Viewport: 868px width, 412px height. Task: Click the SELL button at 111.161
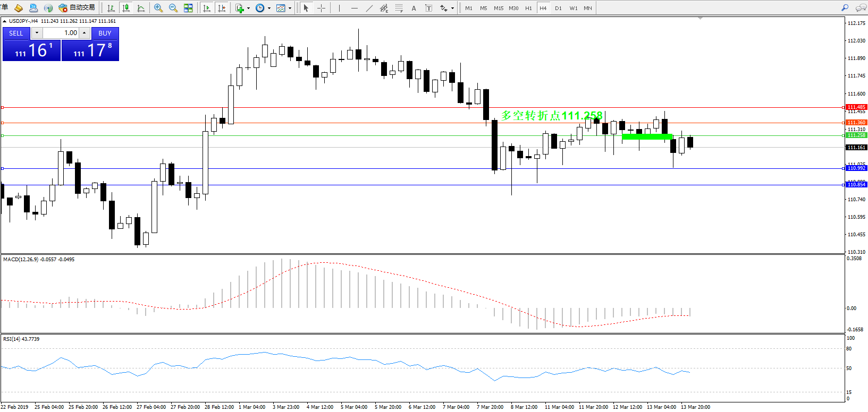tap(31, 50)
